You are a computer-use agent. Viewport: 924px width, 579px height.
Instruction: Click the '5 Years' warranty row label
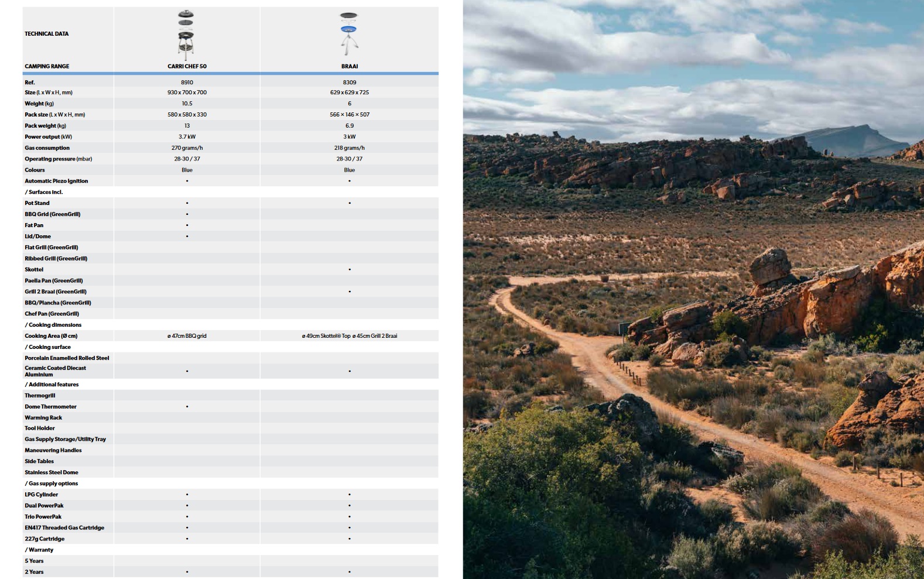point(34,561)
